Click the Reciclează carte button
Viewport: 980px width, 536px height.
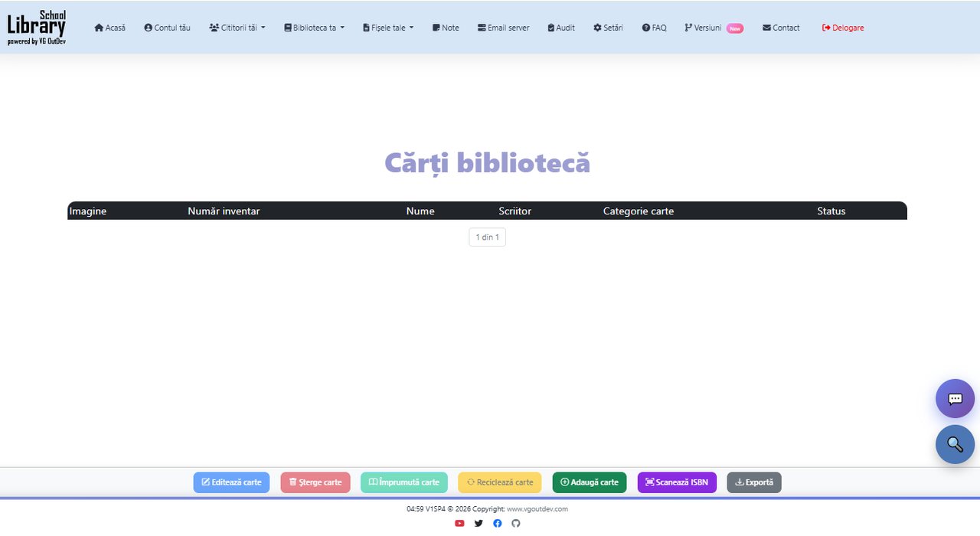(500, 482)
